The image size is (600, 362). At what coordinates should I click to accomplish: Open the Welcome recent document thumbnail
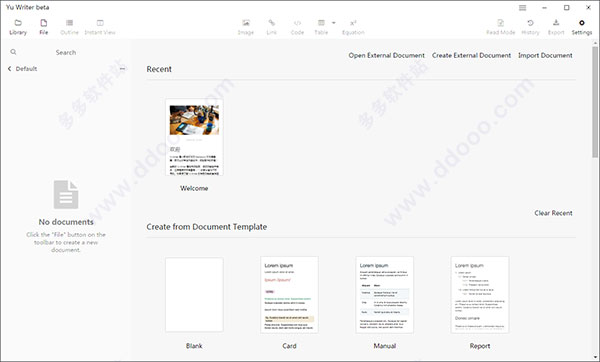click(x=194, y=137)
